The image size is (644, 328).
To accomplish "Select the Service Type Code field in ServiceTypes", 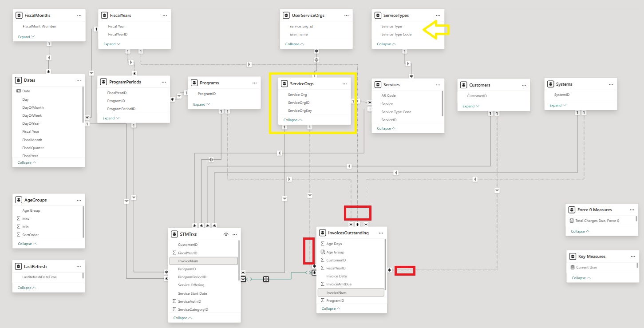I will (x=396, y=34).
